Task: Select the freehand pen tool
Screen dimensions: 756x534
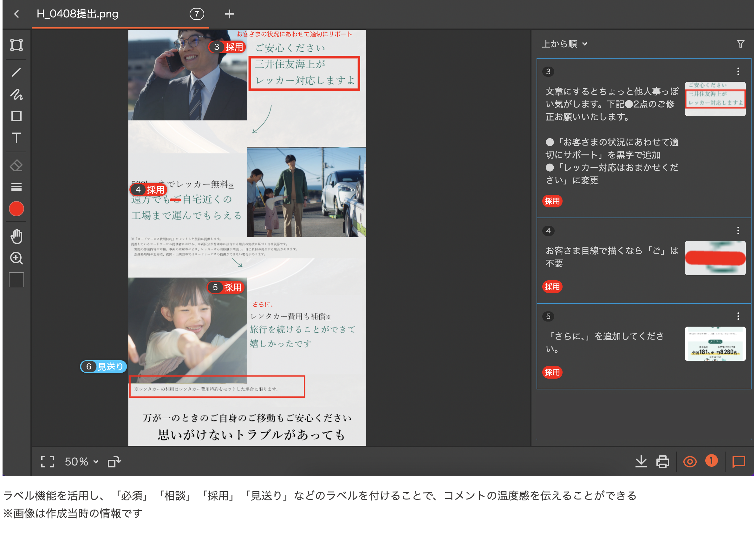Action: [x=16, y=94]
